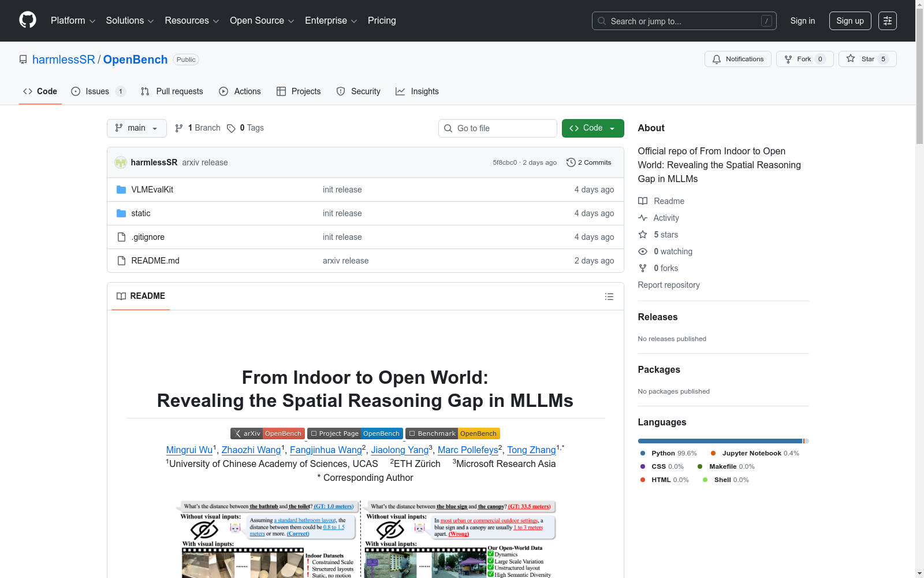Screen dimensions: 924x578
Task: Click the 0 forks link
Action: [666, 268]
